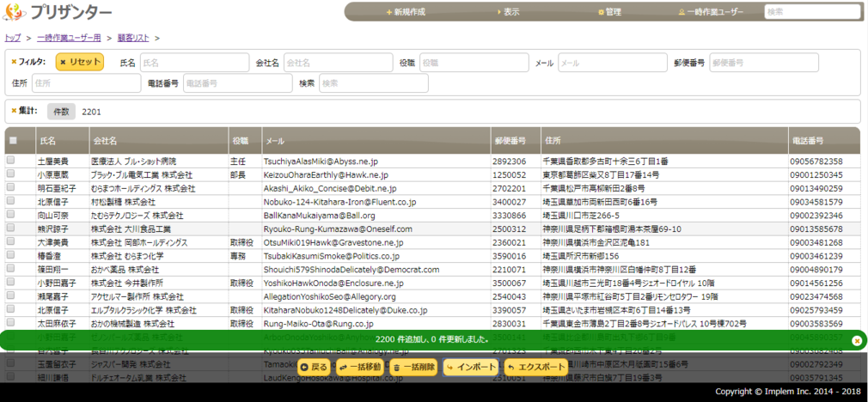868x402 pixels.
Task: Click email AllegationYoshikoSeo@Allegory.org
Action: 329,297
